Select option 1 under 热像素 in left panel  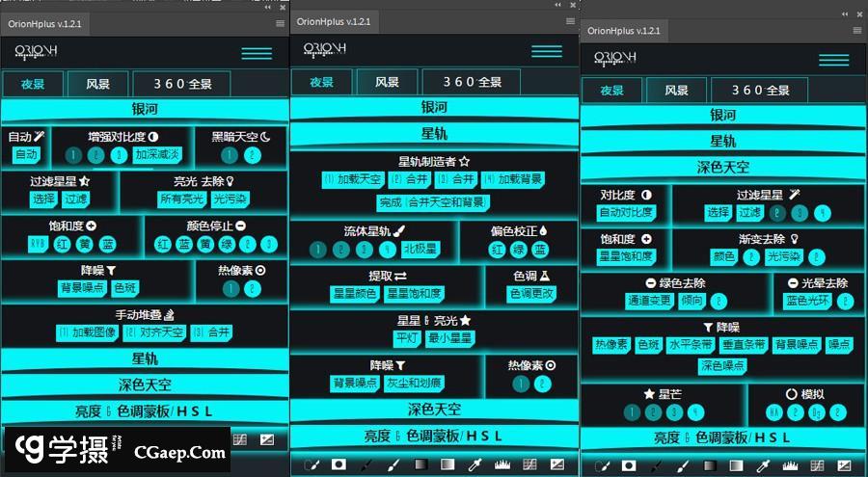(229, 288)
